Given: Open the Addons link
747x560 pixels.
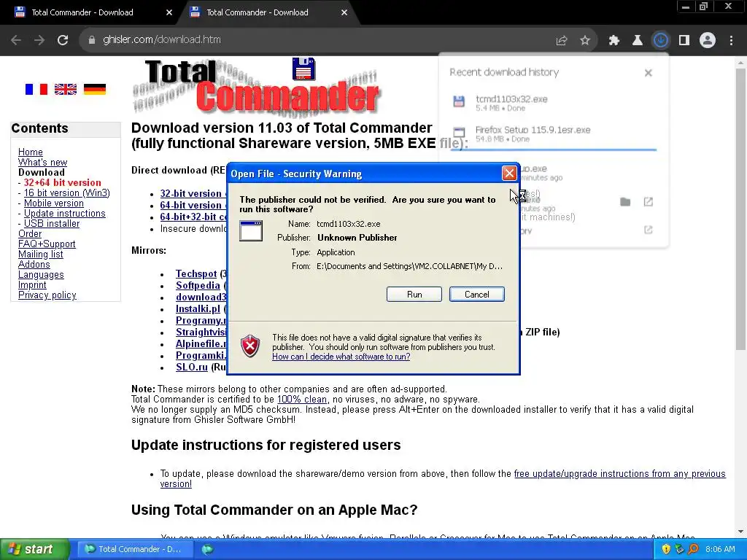Looking at the screenshot, I should [34, 264].
